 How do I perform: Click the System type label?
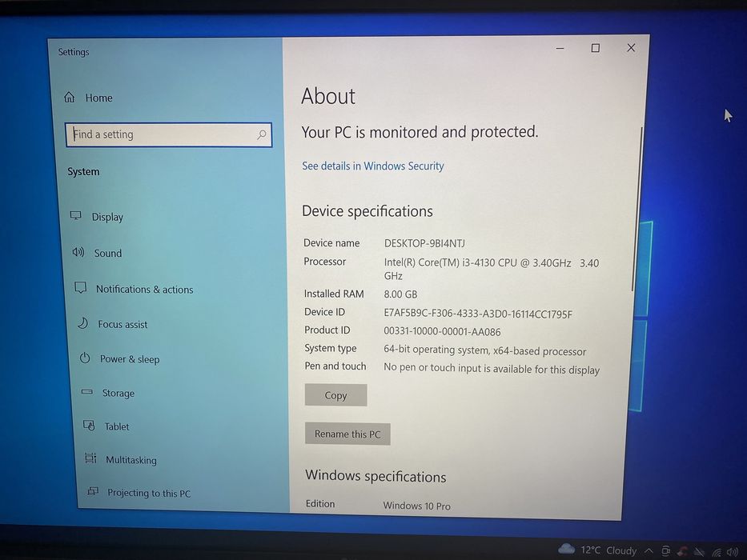pyautogui.click(x=331, y=349)
